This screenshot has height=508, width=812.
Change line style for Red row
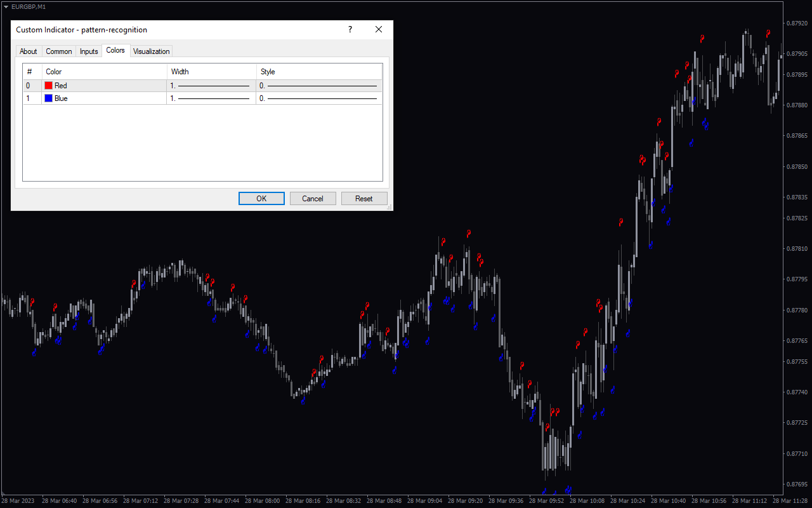[319, 86]
